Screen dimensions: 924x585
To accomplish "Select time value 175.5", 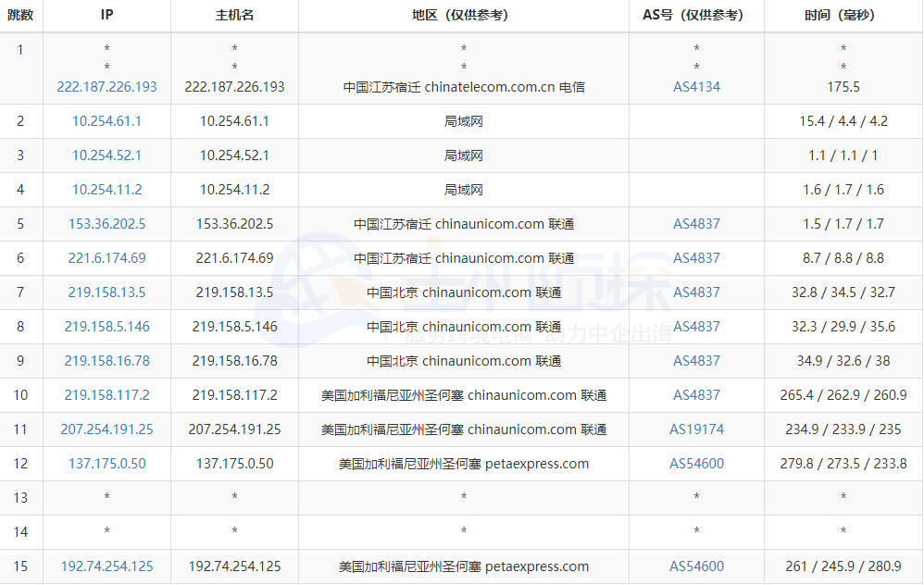I will (x=843, y=87).
